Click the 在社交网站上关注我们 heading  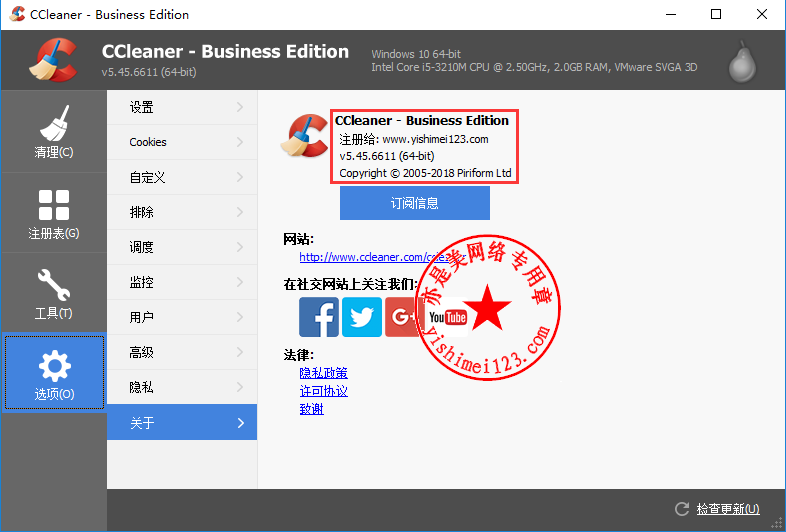click(350, 285)
